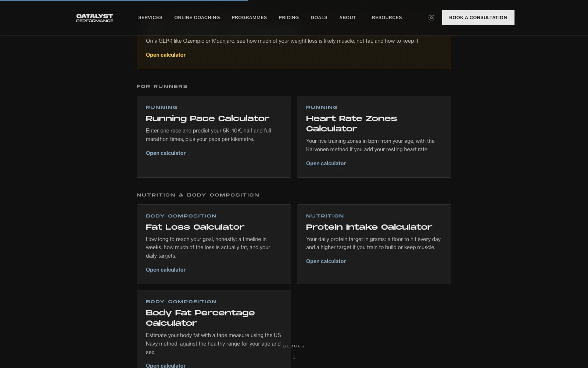Click the Running Pace Calculator title
The image size is (588, 368).
[208, 118]
